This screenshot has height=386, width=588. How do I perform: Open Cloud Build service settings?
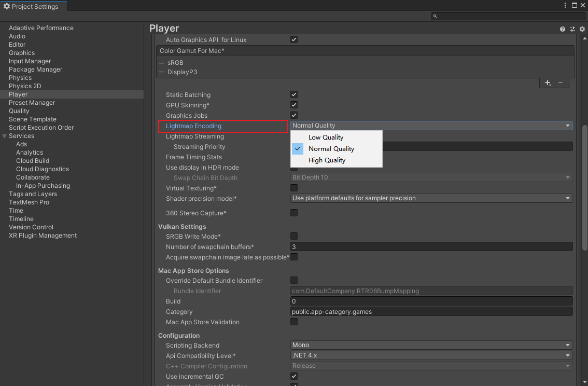(x=33, y=160)
